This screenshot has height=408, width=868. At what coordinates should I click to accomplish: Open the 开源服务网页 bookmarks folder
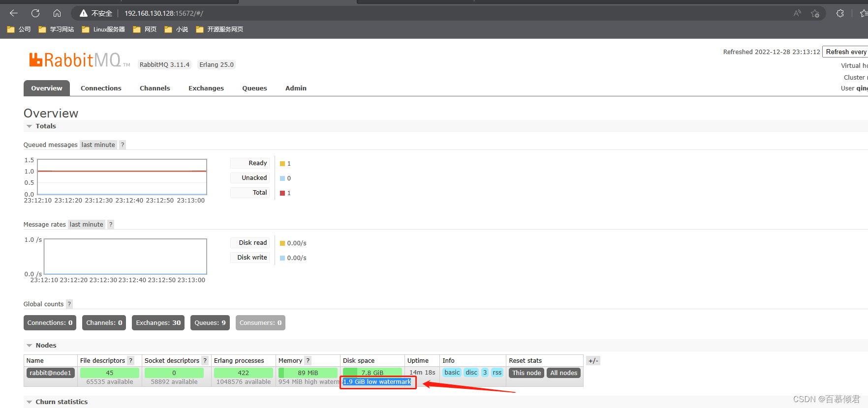pos(219,29)
